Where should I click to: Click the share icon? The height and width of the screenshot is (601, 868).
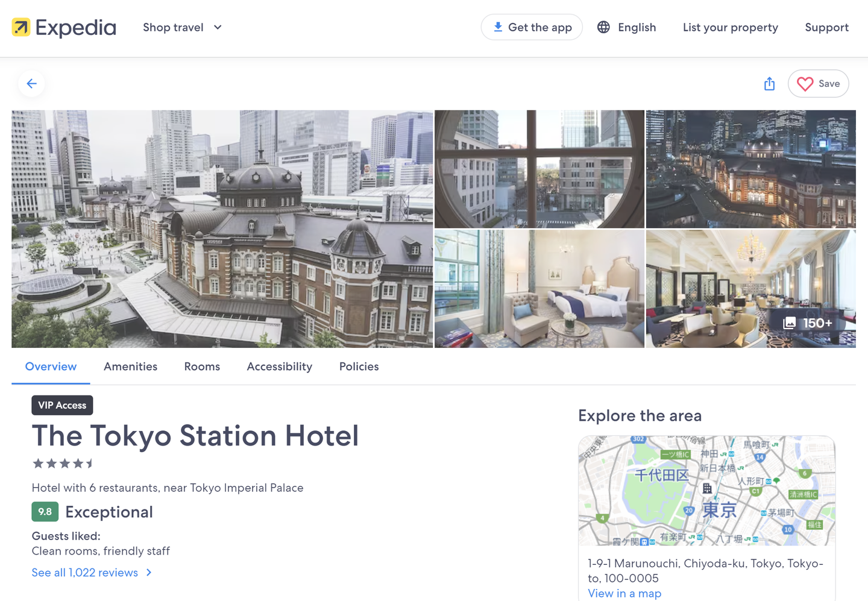click(x=769, y=84)
